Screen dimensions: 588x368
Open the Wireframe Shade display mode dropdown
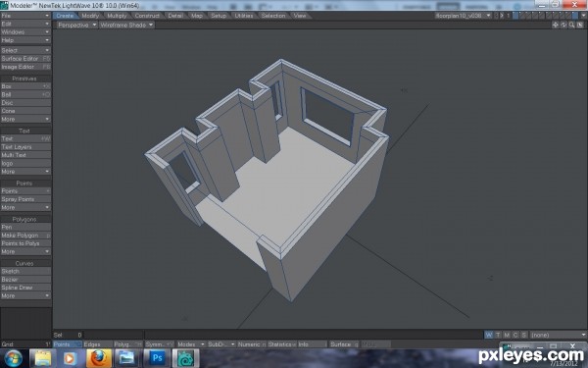126,25
